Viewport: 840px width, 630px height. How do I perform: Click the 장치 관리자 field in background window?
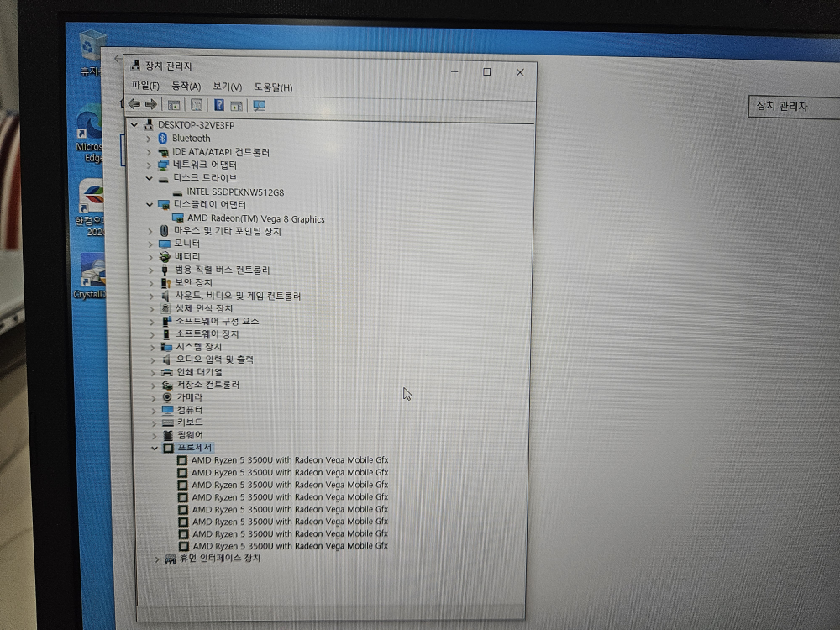(x=794, y=107)
